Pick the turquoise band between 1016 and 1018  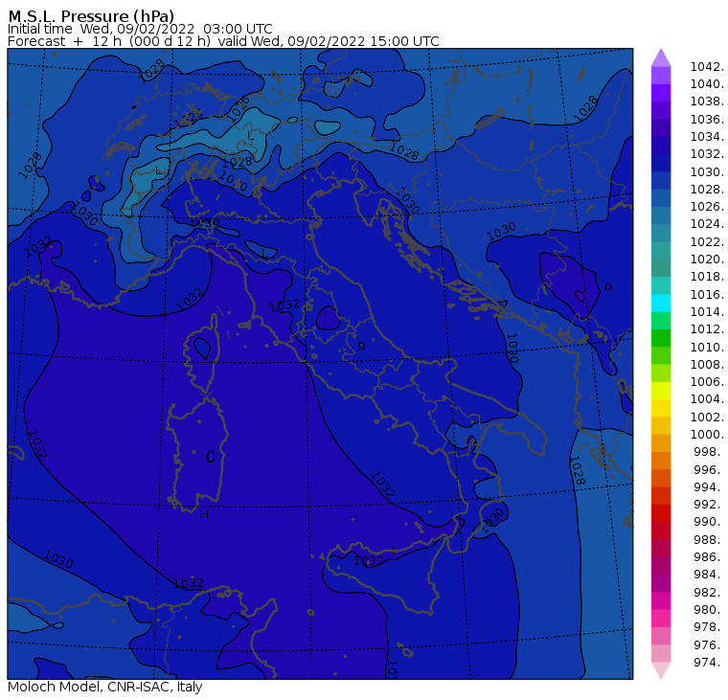661,285
